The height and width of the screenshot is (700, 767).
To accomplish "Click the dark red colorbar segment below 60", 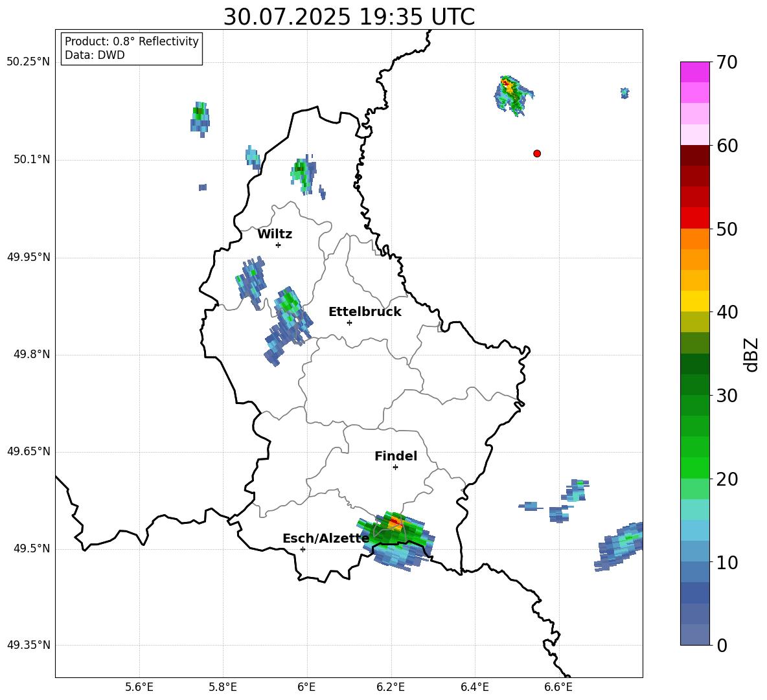I will click(x=694, y=155).
